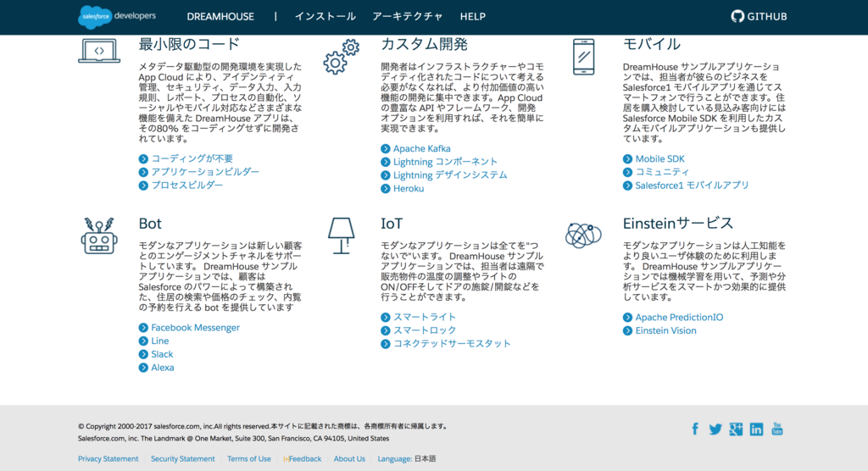Viewport: 868px width, 471px height.
Task: Open the インストール nav item
Action: coord(325,17)
